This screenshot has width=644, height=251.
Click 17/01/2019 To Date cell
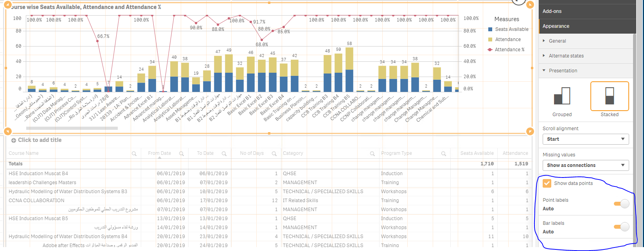(x=213, y=201)
